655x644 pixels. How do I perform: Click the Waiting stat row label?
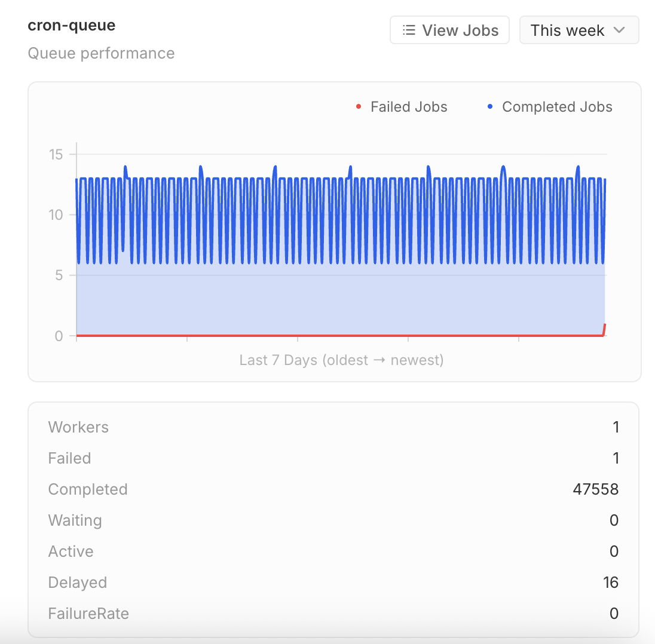pyautogui.click(x=75, y=520)
